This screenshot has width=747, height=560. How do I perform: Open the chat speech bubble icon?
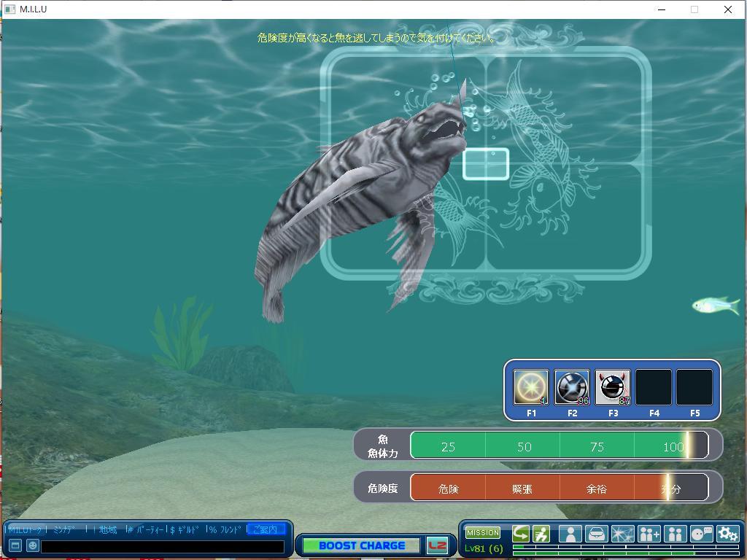pyautogui.click(x=701, y=534)
